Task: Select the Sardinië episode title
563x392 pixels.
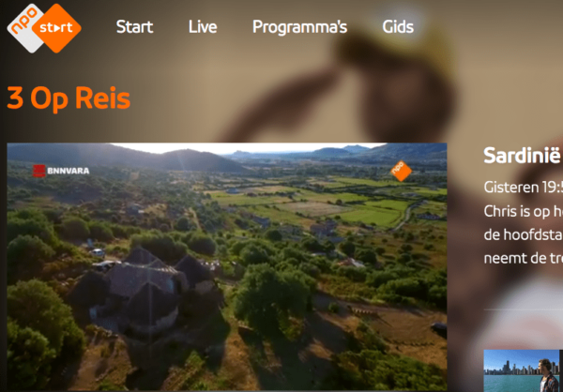Action: 523,155
